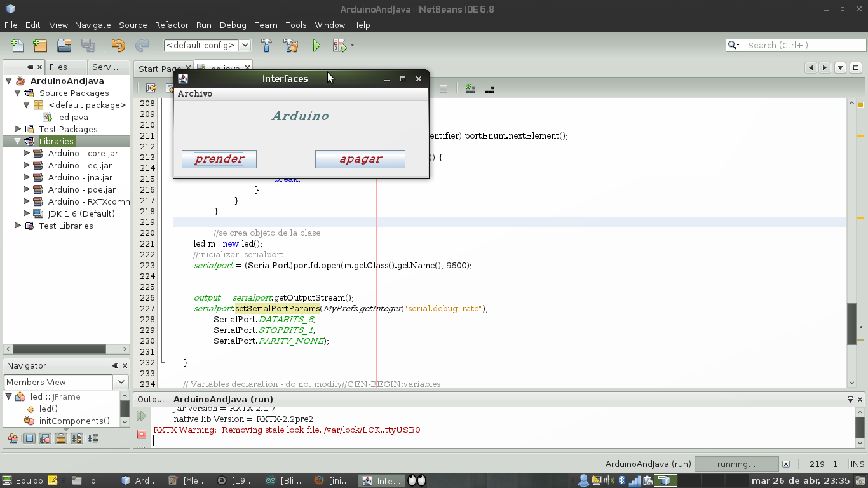Click the Undo icon in toolbar
Image resolution: width=868 pixels, height=488 pixels.
[x=118, y=45]
